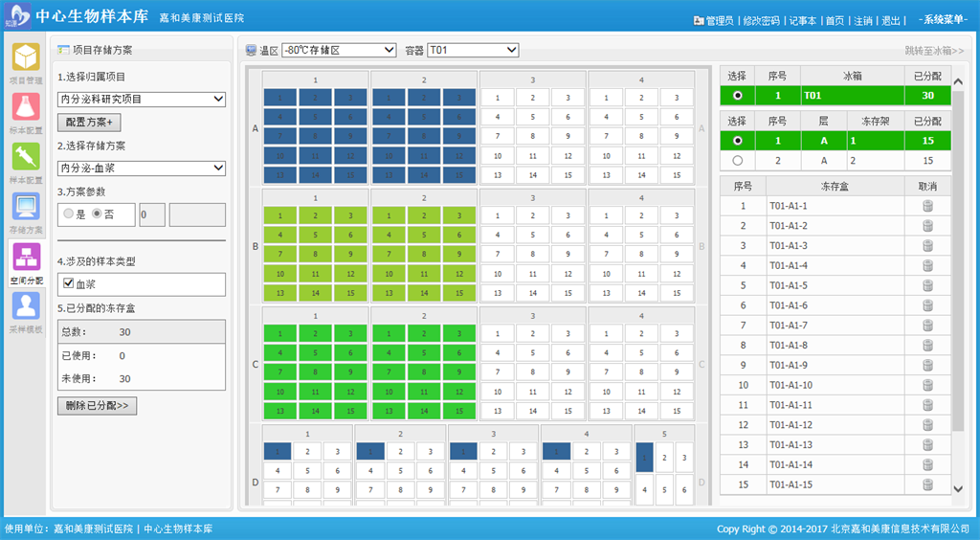This screenshot has width=980, height=540.
Task: Open the 容器 T01 dropdown
Action: 473,50
